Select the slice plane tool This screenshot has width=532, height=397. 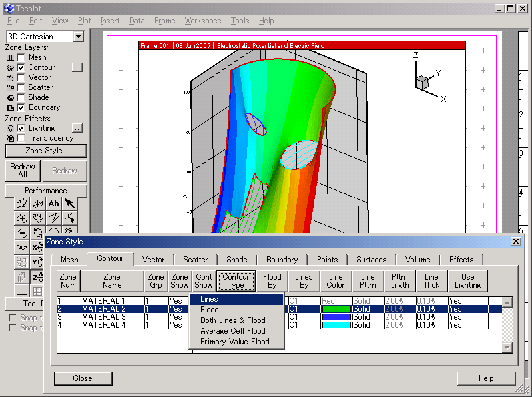(x=22, y=276)
